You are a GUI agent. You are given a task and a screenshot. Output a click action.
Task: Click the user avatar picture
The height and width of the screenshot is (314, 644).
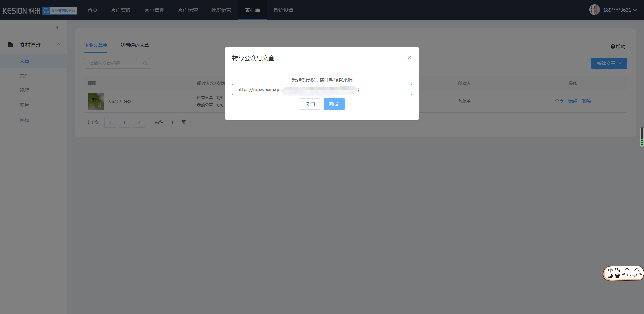(594, 10)
